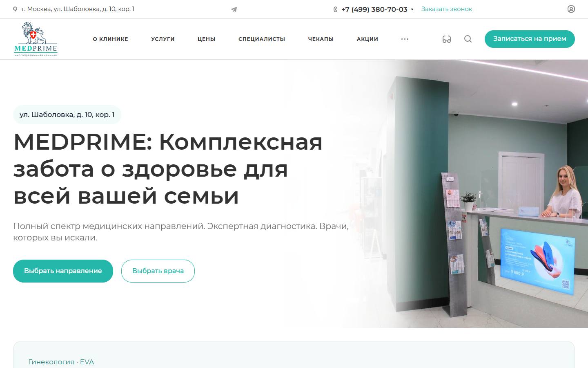Viewport: 588px width, 368px height.
Task: Enable the visually impaired glasses mode
Action: coord(447,39)
